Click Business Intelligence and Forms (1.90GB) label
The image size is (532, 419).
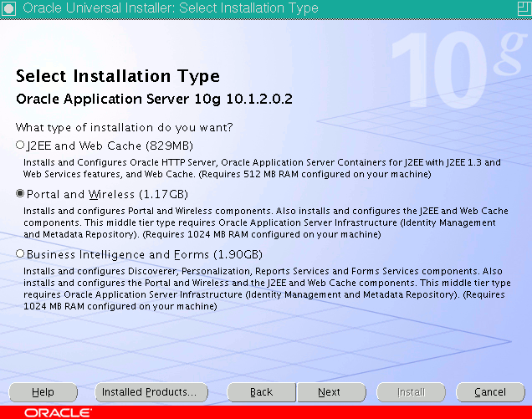pyautogui.click(x=145, y=254)
